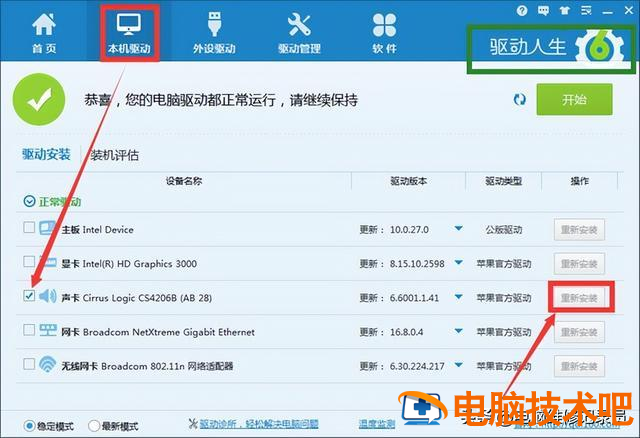
Task: Click the refresh rescan icon
Action: click(519, 99)
